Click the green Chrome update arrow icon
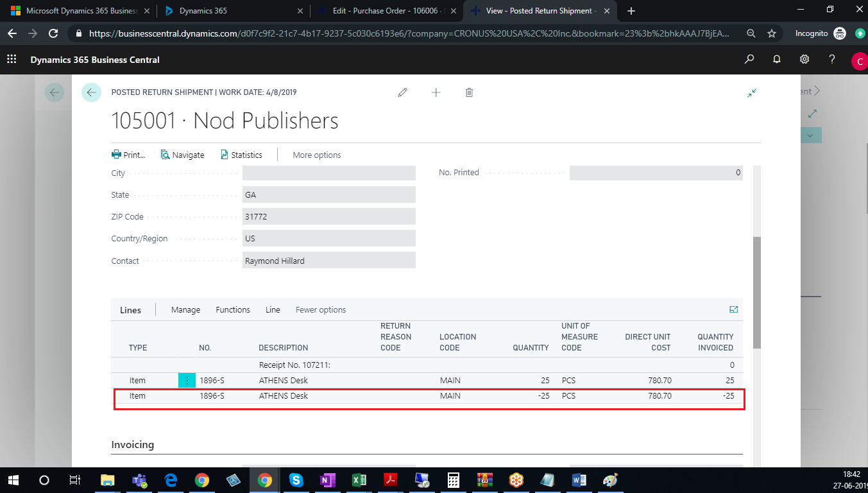Viewport: 868px width, 493px height. (860, 33)
